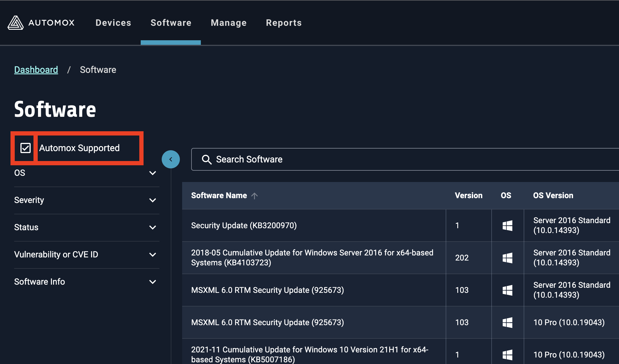Select 2018-05 Cumulative Update KB4103723 entry

(312, 258)
